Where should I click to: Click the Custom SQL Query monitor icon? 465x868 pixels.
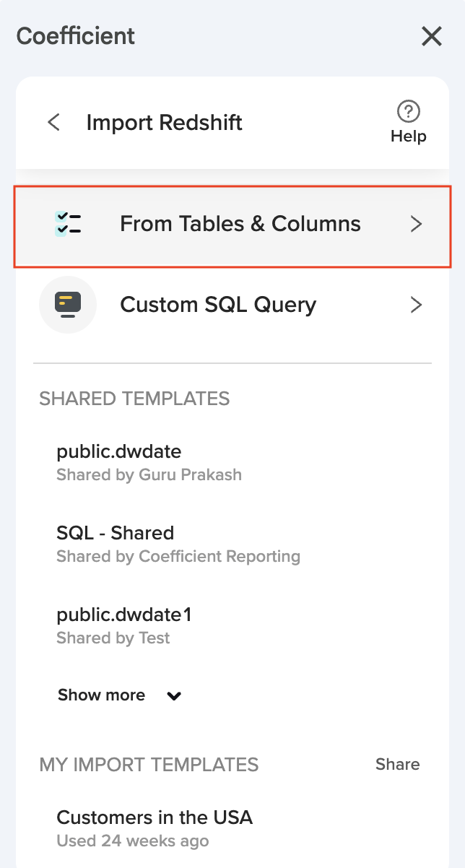pyautogui.click(x=68, y=305)
